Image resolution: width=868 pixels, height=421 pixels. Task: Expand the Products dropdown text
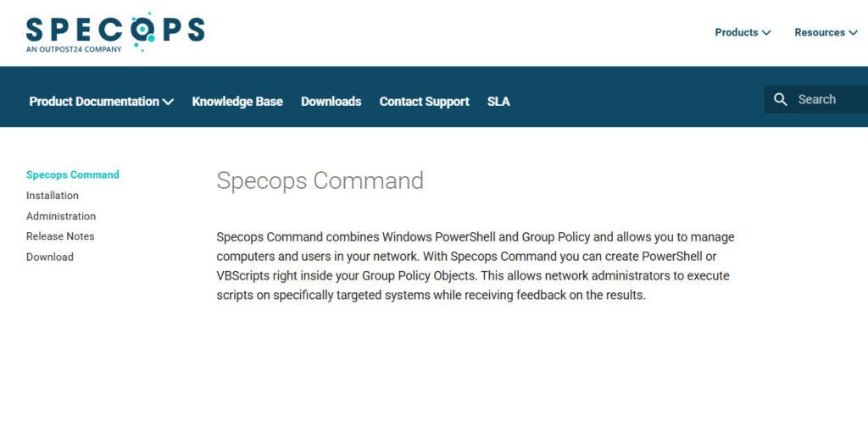(x=736, y=32)
